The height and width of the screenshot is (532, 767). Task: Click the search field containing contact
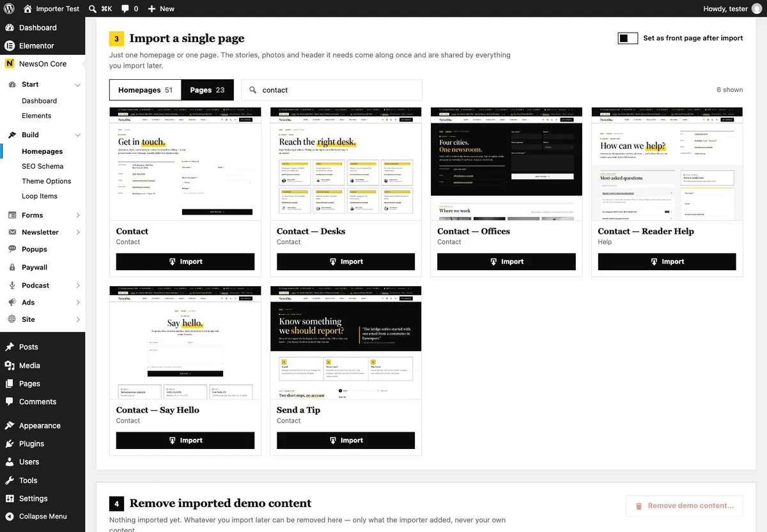332,90
